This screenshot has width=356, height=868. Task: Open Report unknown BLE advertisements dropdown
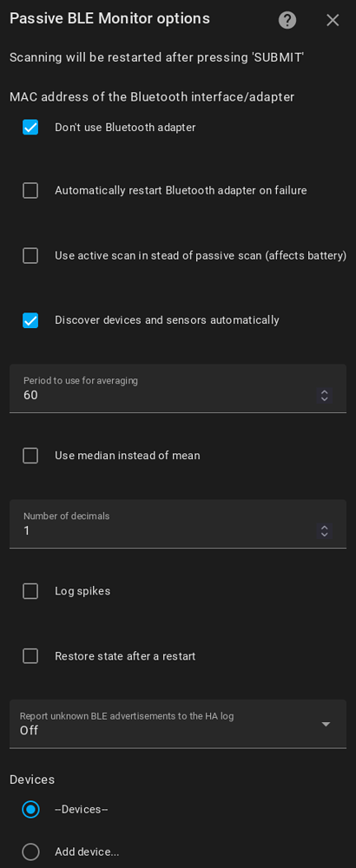tap(178, 724)
